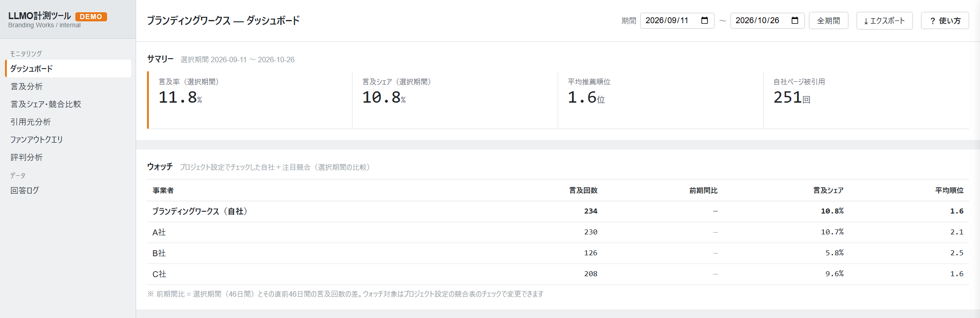Open 回答ログ under データ
Screen dimensions: 980x318
pos(68,190)
